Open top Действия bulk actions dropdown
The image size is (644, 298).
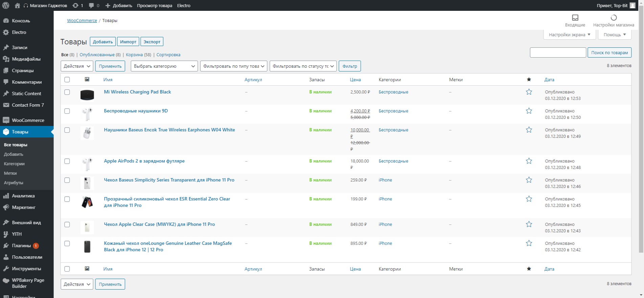77,66
